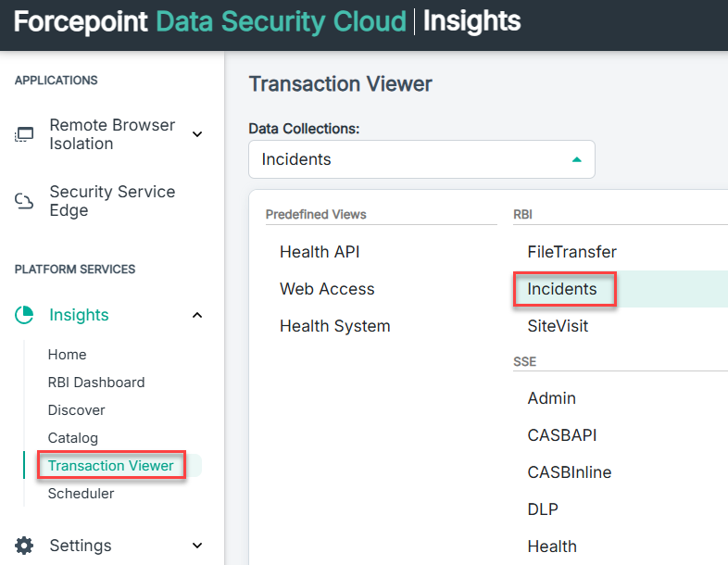
Task: Open the Scheduler sidebar item
Action: [81, 493]
